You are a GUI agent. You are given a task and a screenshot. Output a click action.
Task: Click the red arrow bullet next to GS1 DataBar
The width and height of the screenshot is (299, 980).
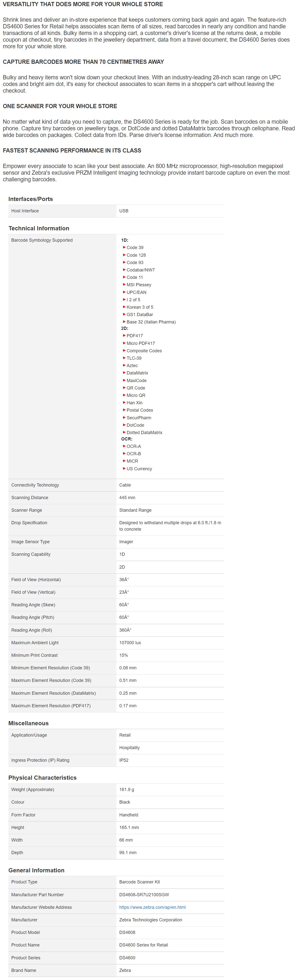[x=124, y=315]
